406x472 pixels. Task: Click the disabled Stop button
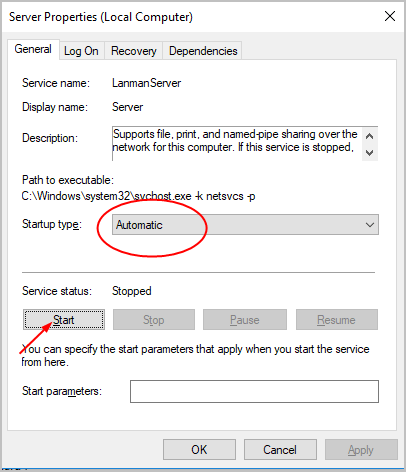pyautogui.click(x=154, y=320)
